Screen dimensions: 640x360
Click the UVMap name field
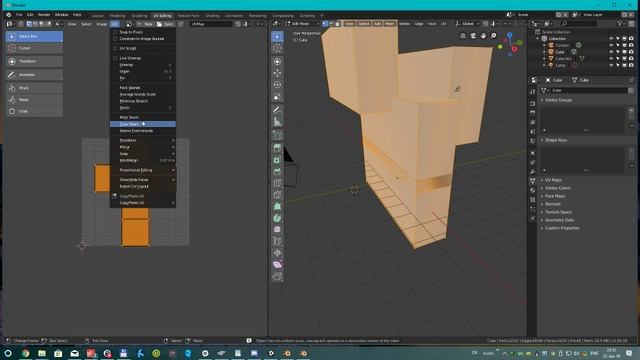click(211, 24)
